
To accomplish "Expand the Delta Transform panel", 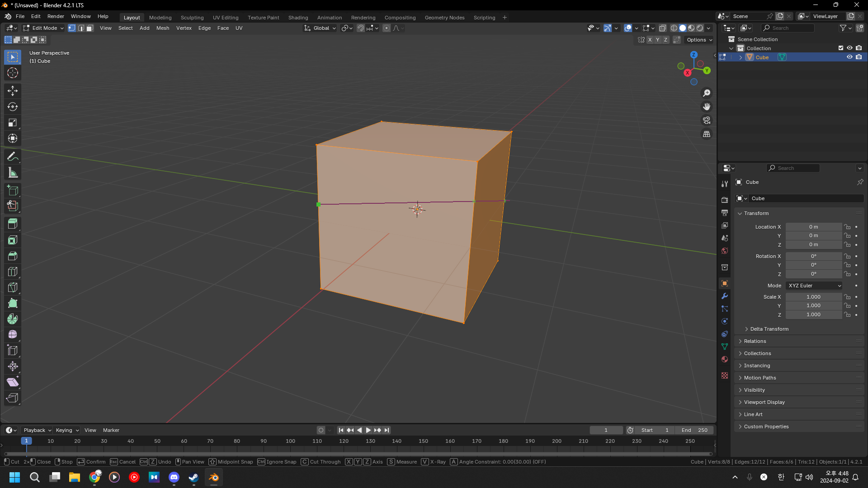I will [769, 329].
